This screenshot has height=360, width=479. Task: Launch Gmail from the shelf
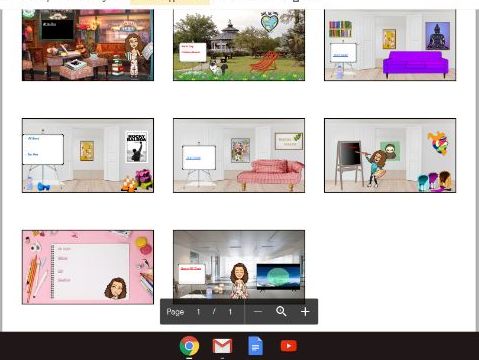[222, 346]
